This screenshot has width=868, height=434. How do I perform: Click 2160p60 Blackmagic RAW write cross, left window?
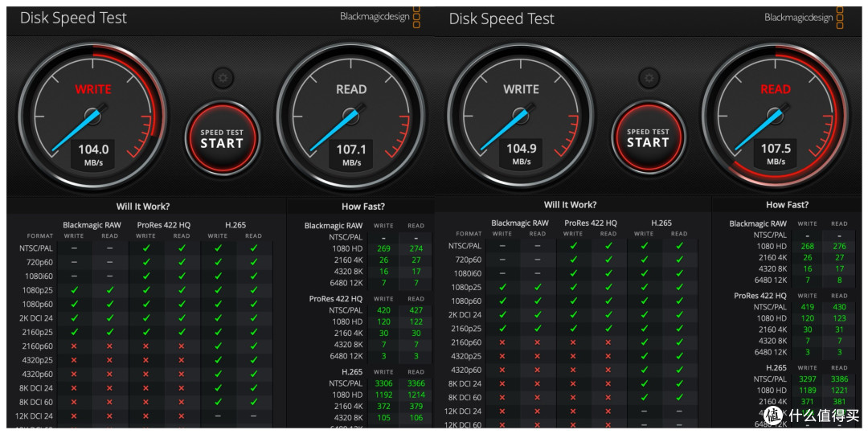point(74,346)
